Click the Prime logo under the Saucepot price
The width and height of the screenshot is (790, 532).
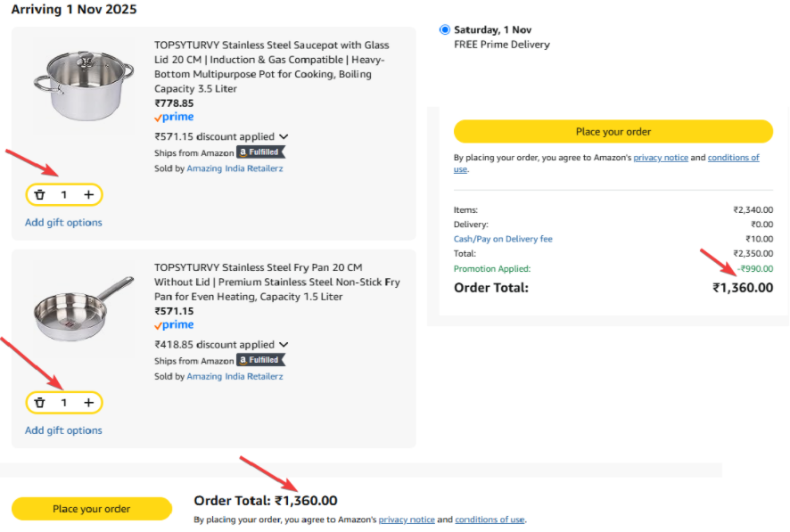pos(174,117)
